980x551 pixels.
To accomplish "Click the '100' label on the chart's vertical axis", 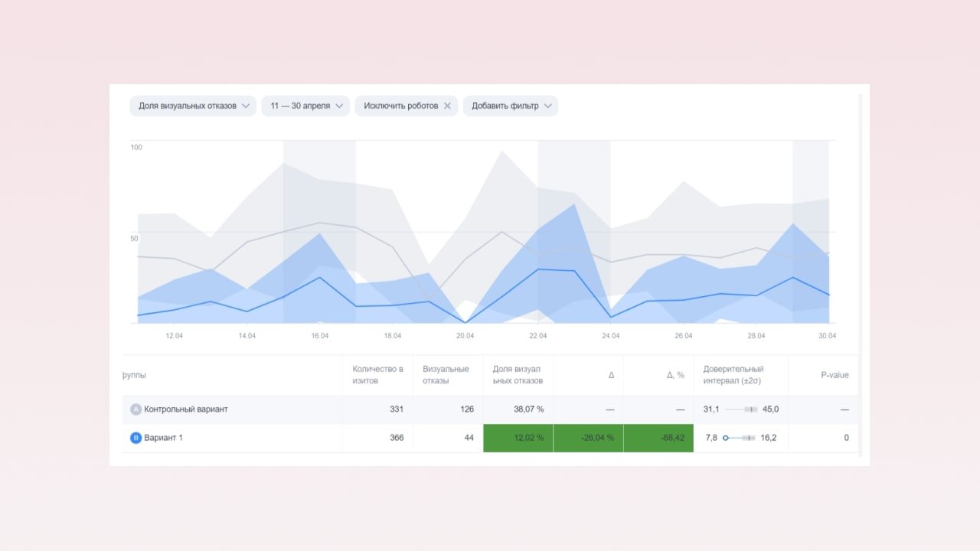I will tap(137, 147).
